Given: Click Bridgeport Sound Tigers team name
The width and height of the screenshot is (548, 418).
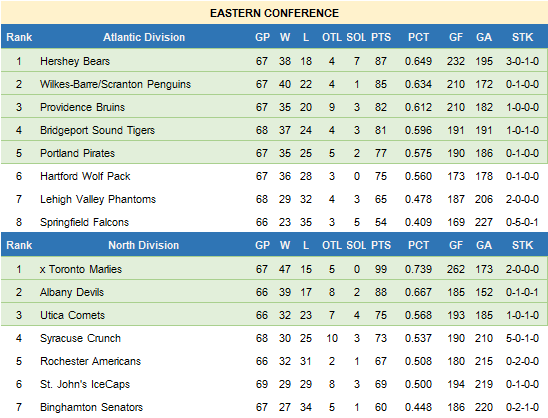Looking at the screenshot, I should (97, 130).
